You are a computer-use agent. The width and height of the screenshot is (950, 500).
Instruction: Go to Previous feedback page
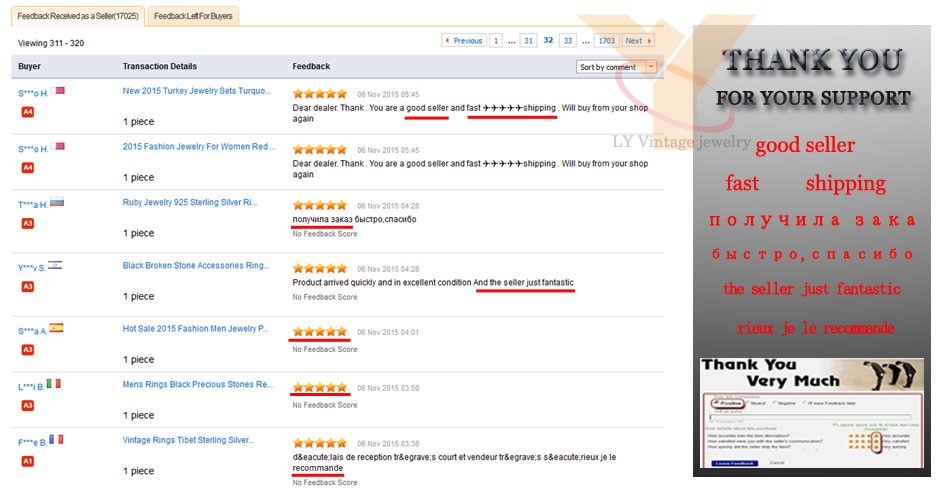tap(463, 41)
